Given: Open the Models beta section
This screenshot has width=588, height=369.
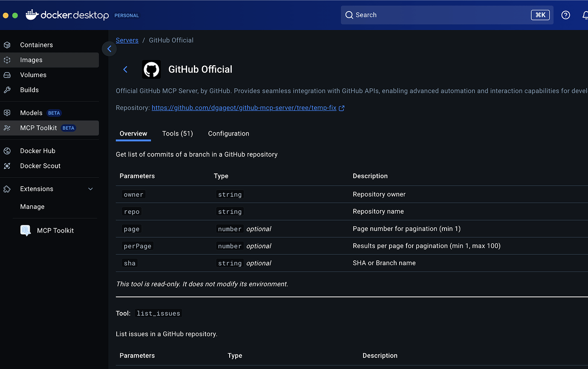Looking at the screenshot, I should pos(31,112).
